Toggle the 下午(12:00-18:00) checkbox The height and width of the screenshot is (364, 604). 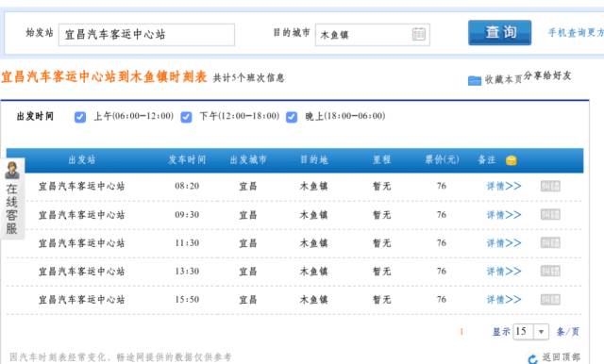click(x=186, y=117)
